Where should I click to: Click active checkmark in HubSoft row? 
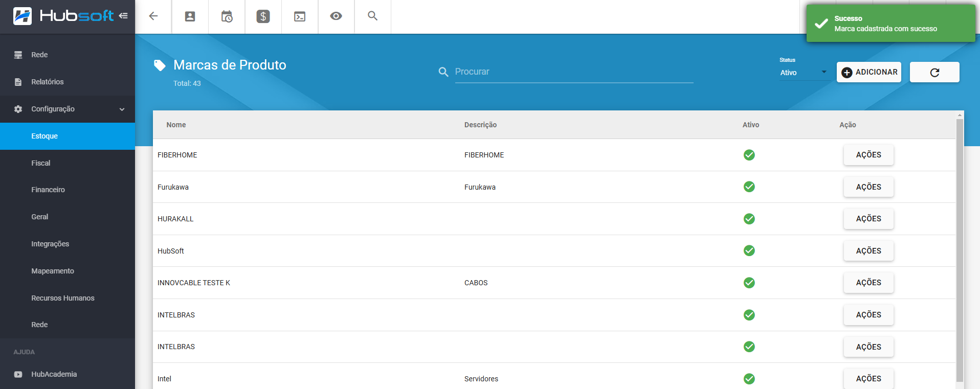click(749, 250)
